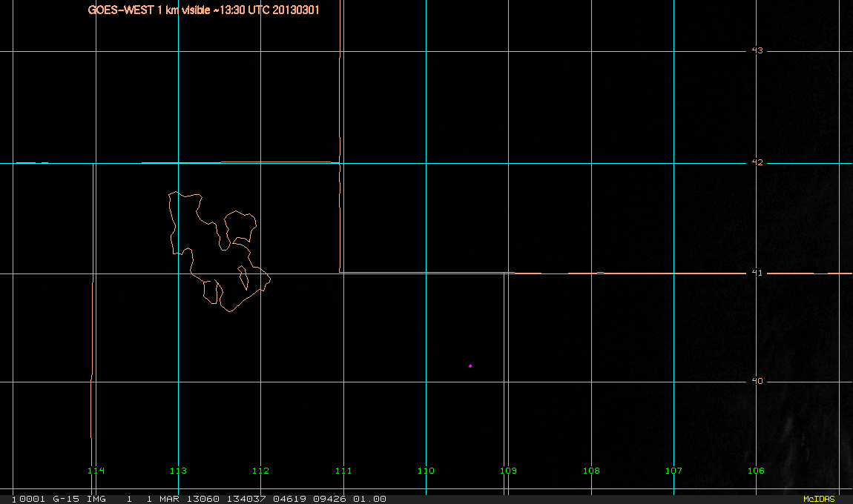Screen dimensions: 853x504
Task: Click the longitude label "111"
Action: point(343,471)
